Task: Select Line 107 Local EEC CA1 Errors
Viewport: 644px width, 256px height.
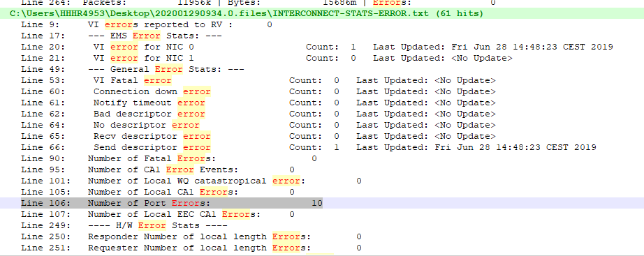Action: 158,214
